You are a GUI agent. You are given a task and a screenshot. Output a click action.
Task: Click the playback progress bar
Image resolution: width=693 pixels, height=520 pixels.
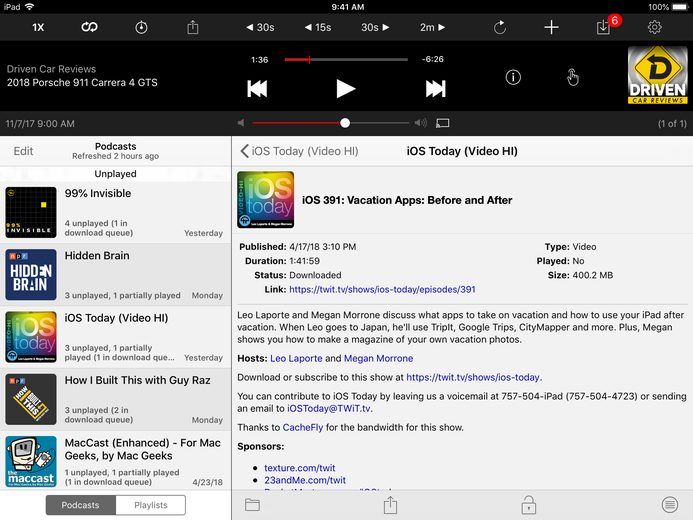click(x=346, y=59)
